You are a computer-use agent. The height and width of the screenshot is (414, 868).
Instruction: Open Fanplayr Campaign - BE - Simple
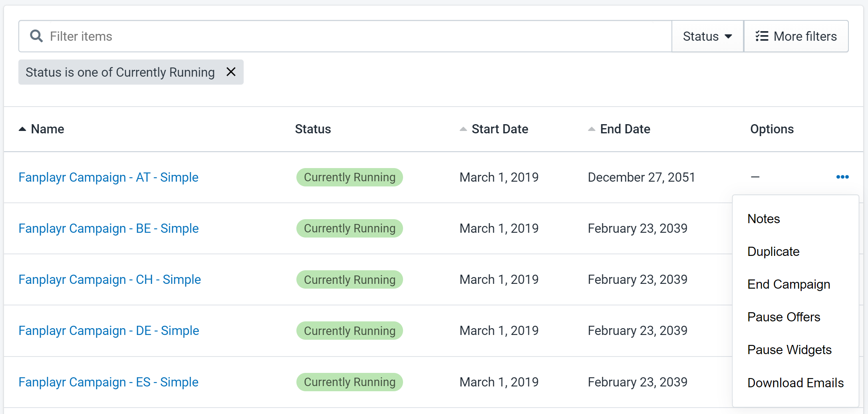point(109,228)
